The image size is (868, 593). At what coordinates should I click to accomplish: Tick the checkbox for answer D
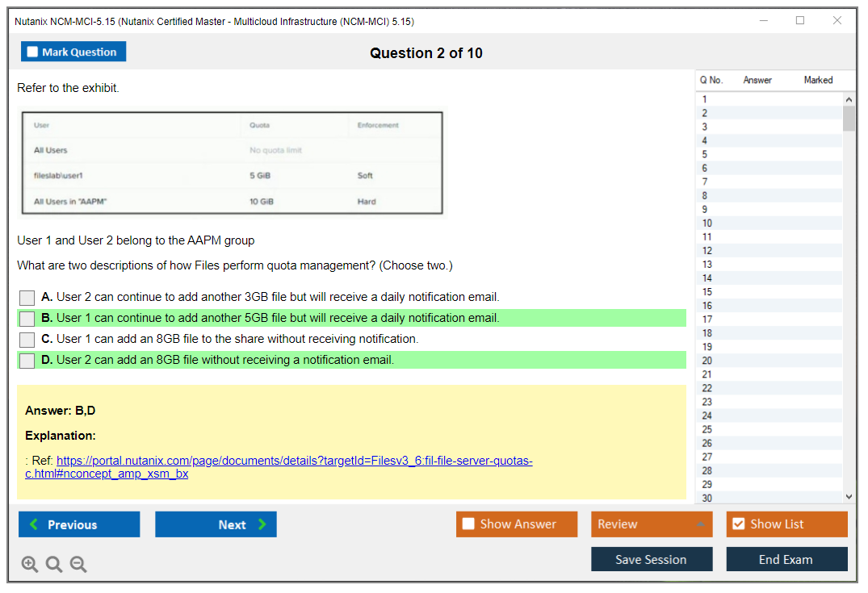[x=27, y=361]
